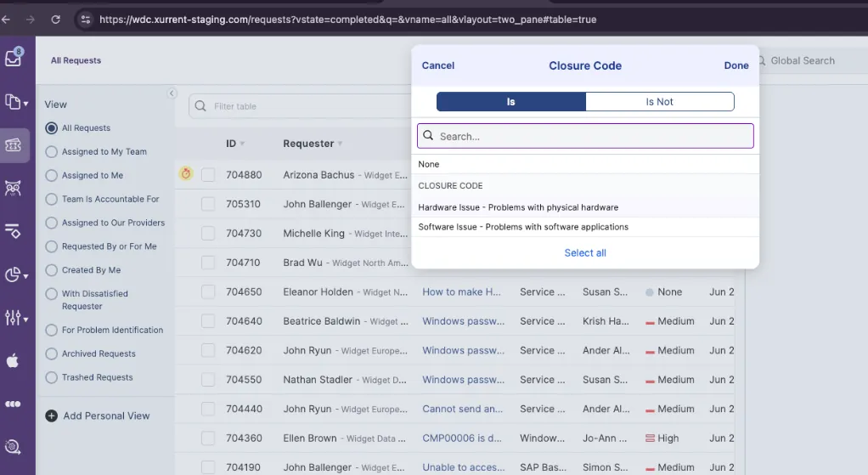This screenshot has width=868, height=475.
Task: Focus the Global Search field
Action: coord(803,61)
